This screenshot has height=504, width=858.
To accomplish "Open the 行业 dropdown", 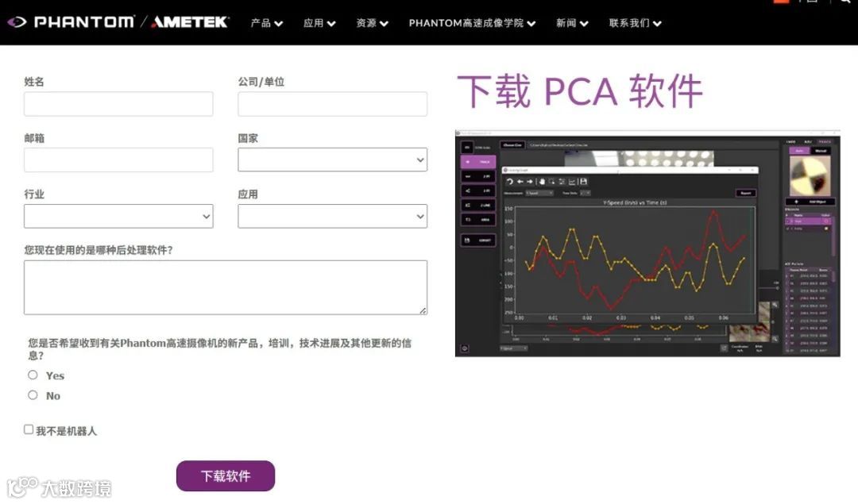I will [x=118, y=216].
